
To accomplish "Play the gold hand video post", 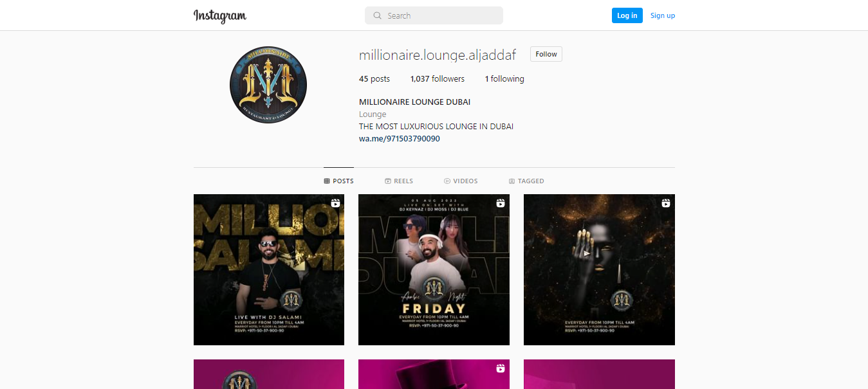I will coord(599,269).
